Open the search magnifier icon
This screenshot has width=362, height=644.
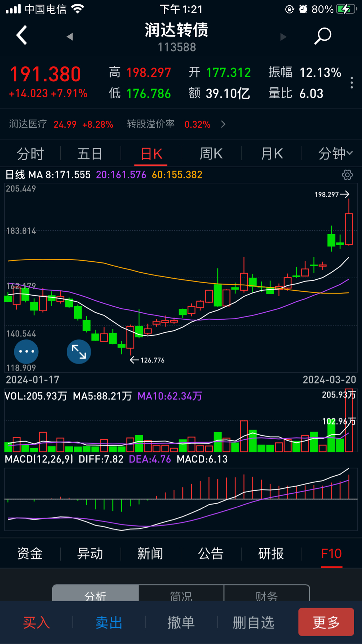(x=322, y=36)
